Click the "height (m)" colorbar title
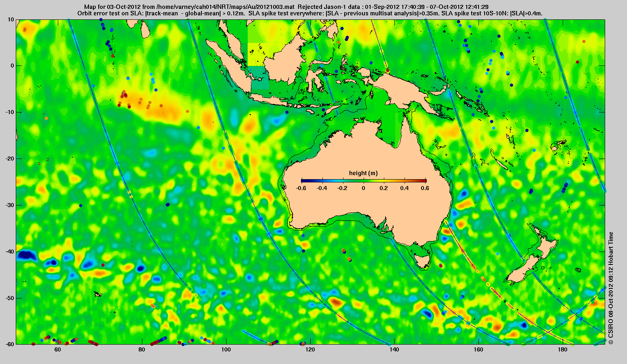This screenshot has width=627, height=364. 363,173
